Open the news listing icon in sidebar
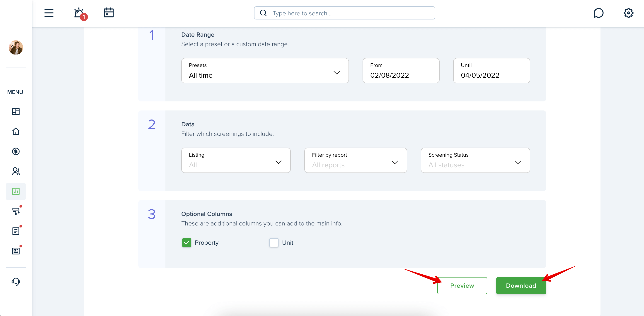The image size is (644, 316). click(16, 251)
